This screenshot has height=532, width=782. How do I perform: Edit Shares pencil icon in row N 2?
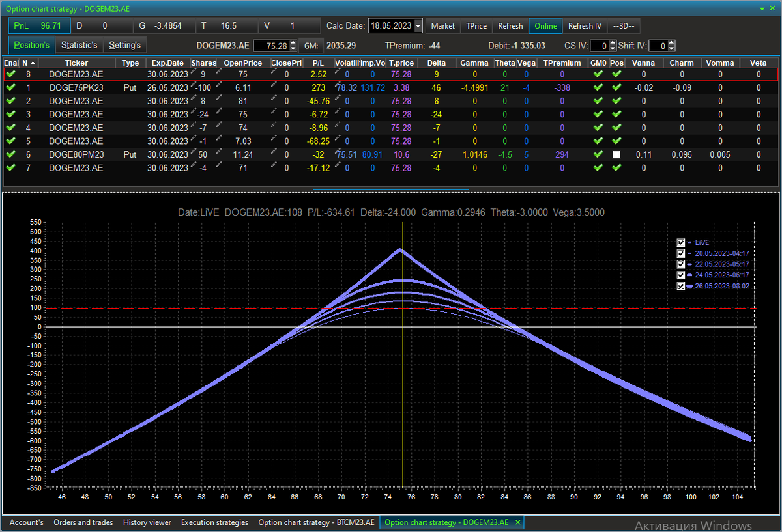194,98
